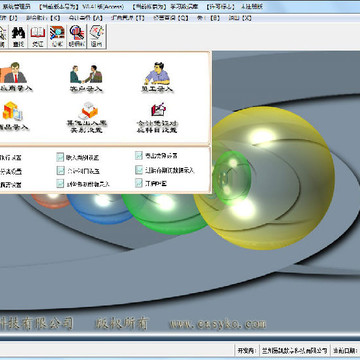Click the 当前日期 status bar label
This screenshot has height=360, width=360.
click(x=345, y=351)
